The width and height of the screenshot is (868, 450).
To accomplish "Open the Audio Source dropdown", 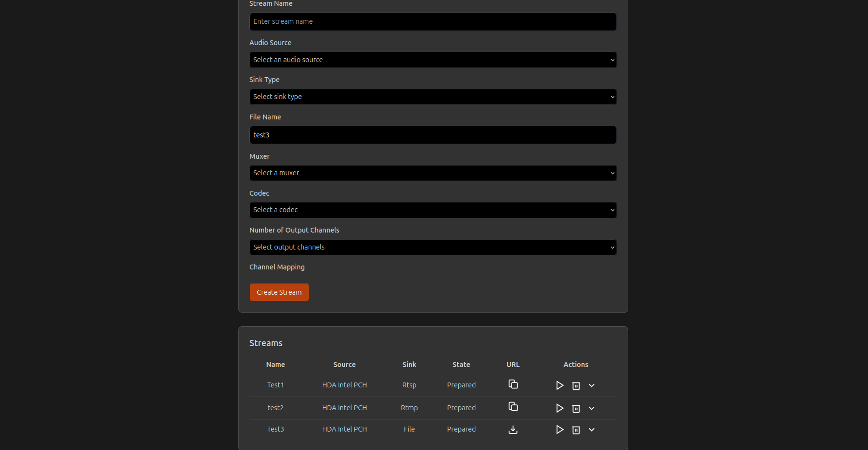I will [433, 60].
